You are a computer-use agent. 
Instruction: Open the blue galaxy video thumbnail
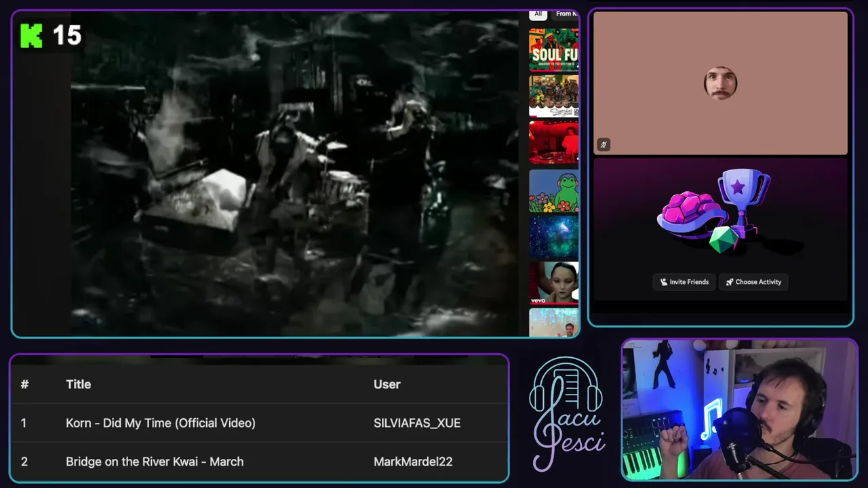coord(554,237)
